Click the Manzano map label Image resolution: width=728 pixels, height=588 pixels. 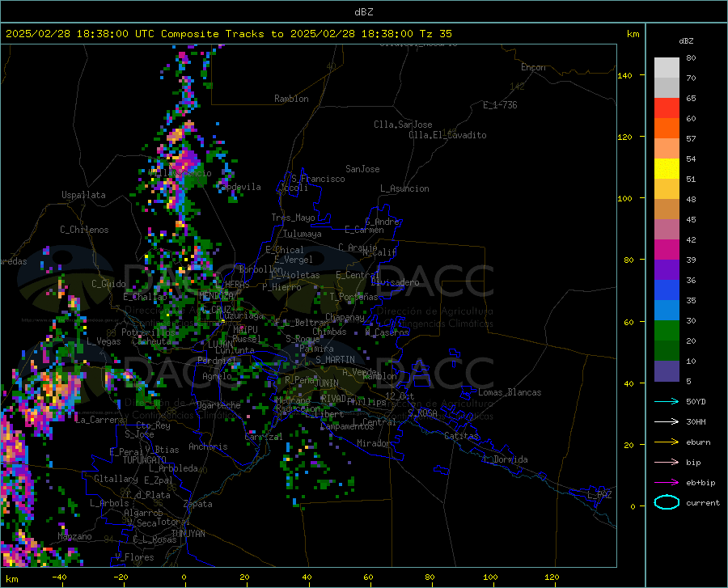click(74, 536)
